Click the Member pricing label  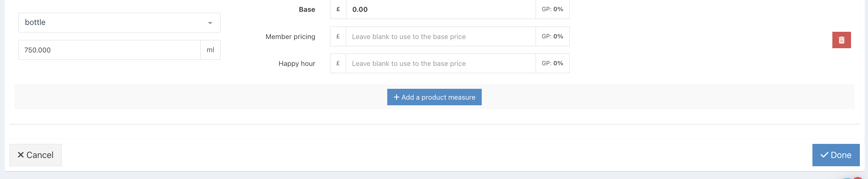tap(290, 37)
